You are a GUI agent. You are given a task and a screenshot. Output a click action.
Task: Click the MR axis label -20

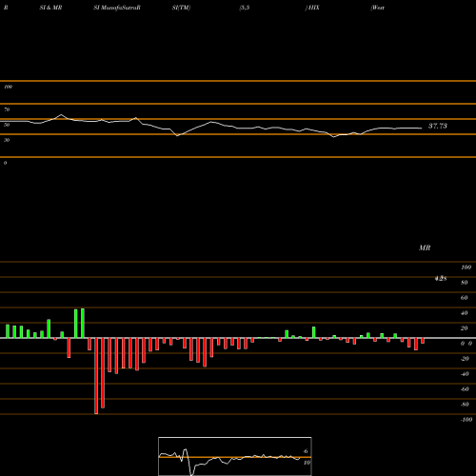click(x=465, y=359)
